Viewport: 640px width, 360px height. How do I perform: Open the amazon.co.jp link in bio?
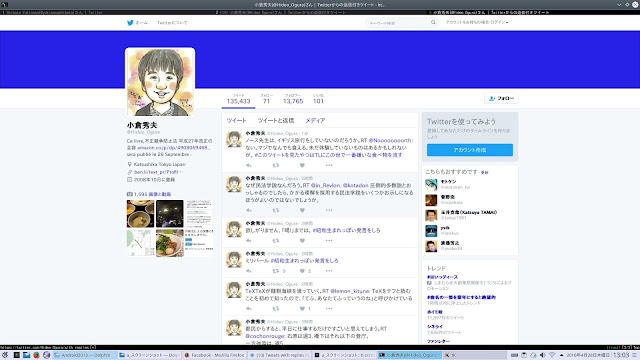tap(172, 148)
